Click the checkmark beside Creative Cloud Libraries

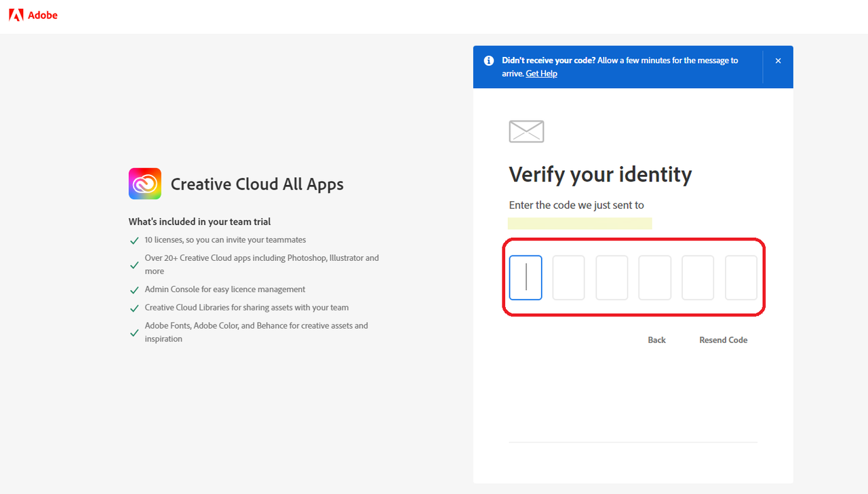click(134, 308)
